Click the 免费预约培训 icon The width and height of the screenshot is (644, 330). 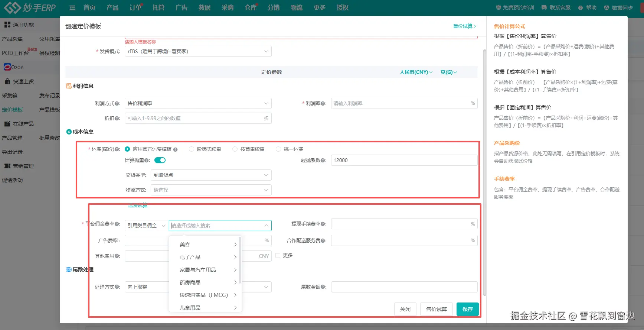point(498,7)
